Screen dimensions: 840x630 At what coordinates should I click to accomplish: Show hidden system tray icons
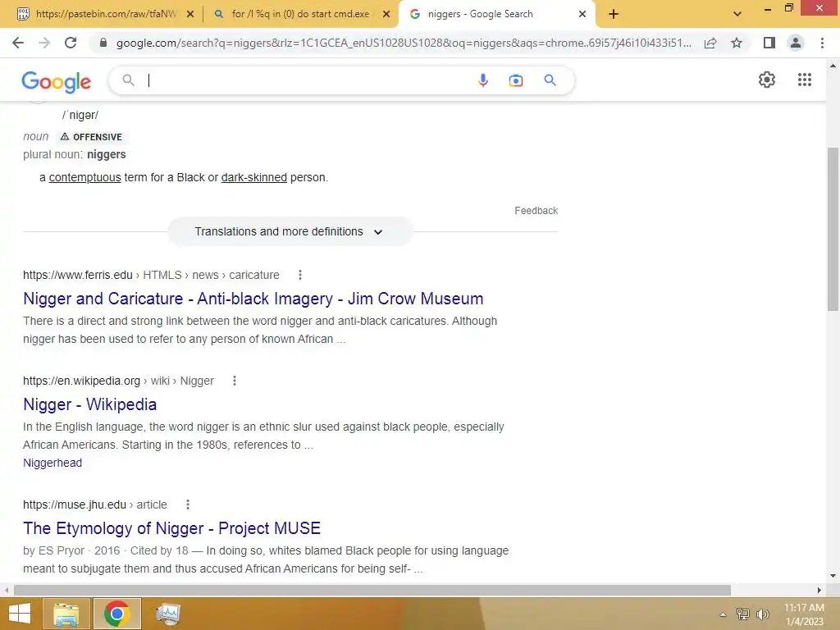click(723, 614)
